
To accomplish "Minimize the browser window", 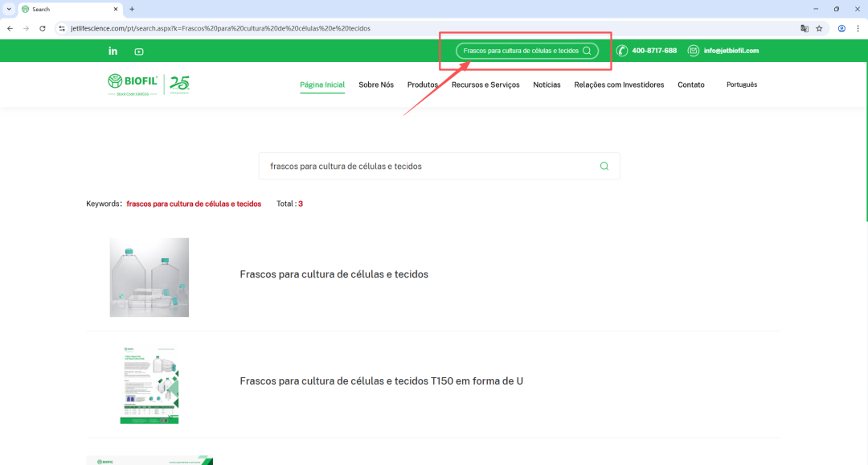I will 816,9.
